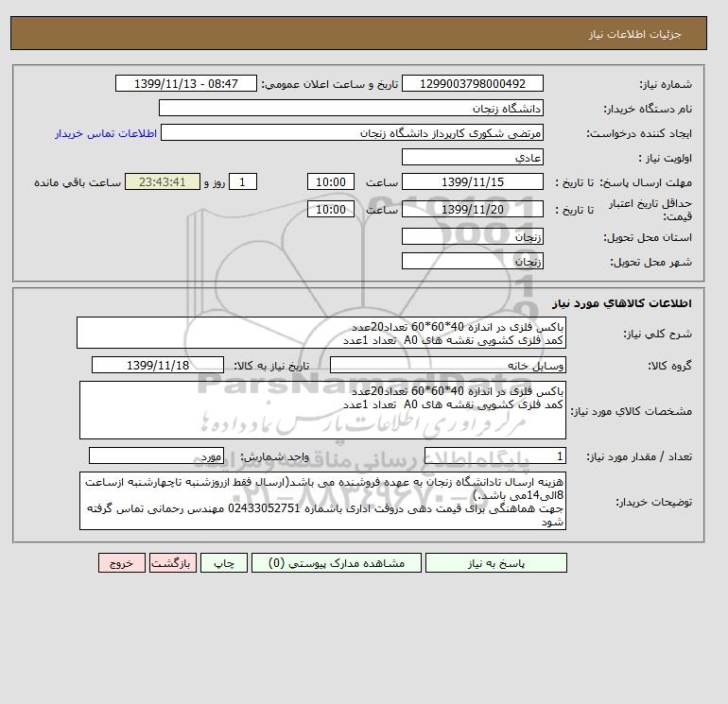This screenshot has width=728, height=704.
Task: Click the چاپ print button
Action: point(224,563)
